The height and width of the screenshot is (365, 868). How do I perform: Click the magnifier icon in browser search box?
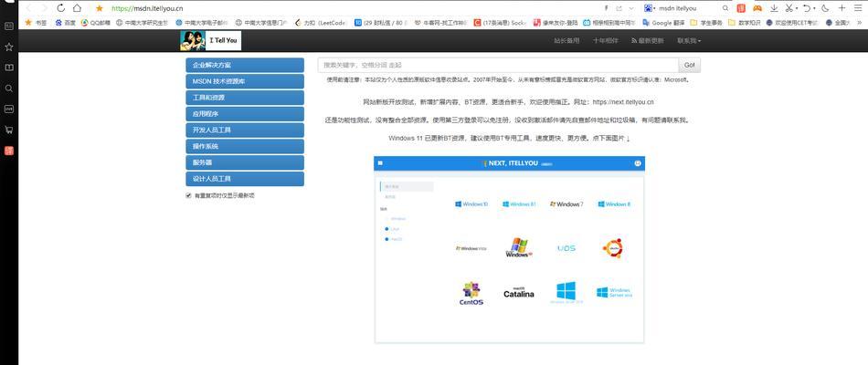[725, 8]
